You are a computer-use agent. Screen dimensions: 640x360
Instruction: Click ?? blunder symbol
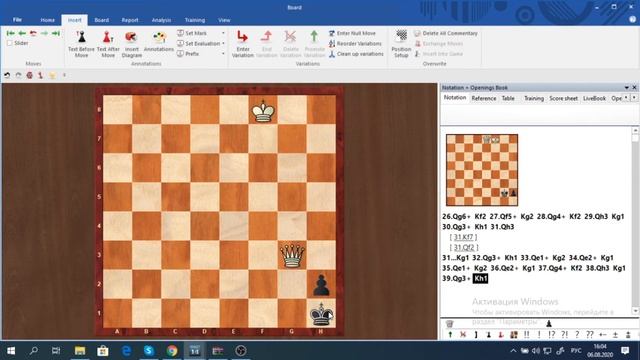590,335
